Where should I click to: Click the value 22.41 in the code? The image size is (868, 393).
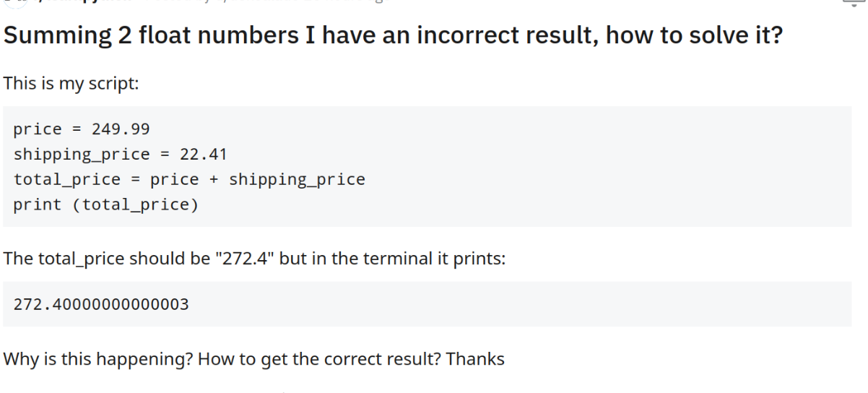click(x=203, y=155)
